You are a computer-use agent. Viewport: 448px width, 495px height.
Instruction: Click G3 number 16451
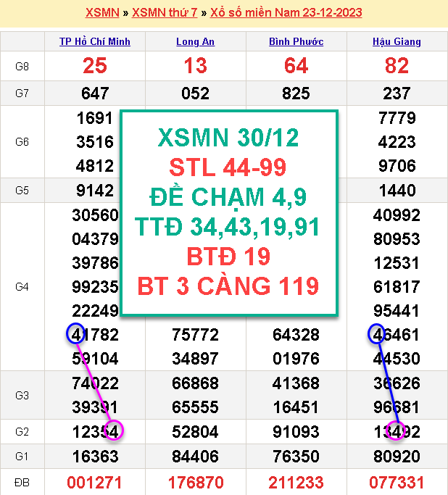click(x=296, y=407)
